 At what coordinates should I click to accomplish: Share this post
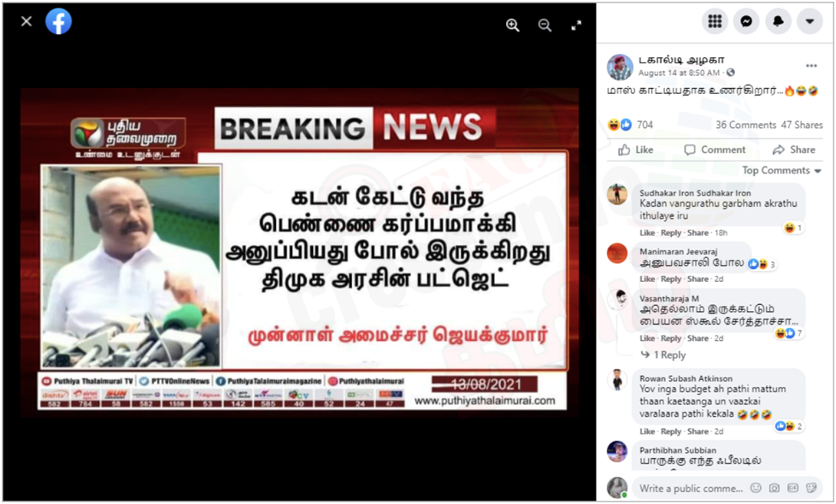tap(794, 149)
